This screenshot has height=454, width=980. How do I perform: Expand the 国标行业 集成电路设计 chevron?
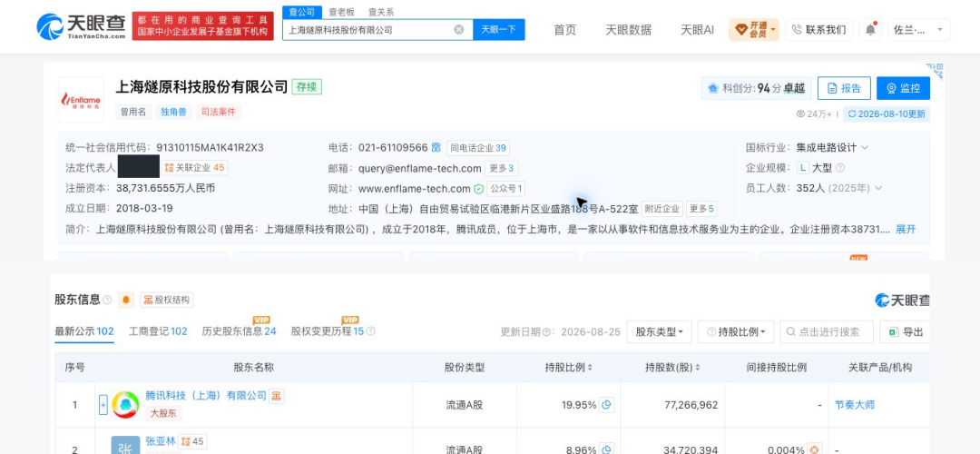pyautogui.click(x=865, y=148)
